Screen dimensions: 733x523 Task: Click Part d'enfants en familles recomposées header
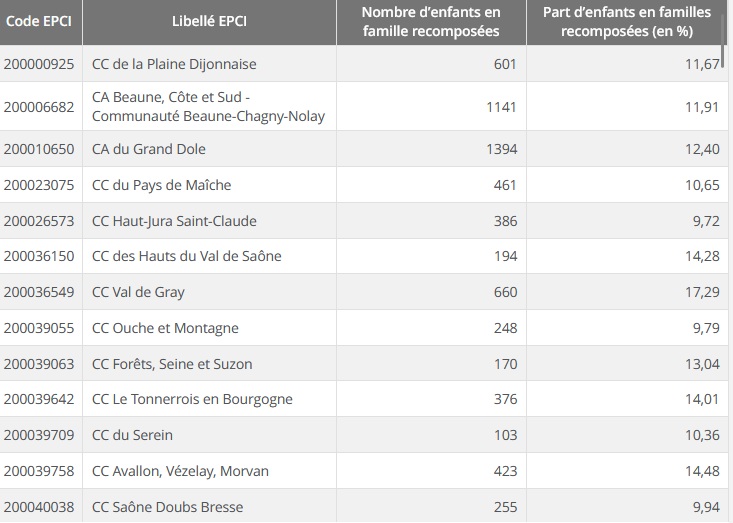626,21
